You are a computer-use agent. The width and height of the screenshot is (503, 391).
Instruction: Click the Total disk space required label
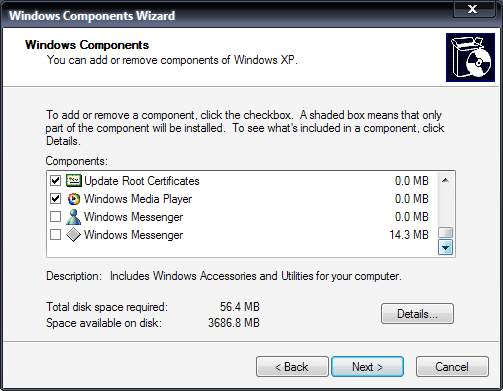click(107, 307)
